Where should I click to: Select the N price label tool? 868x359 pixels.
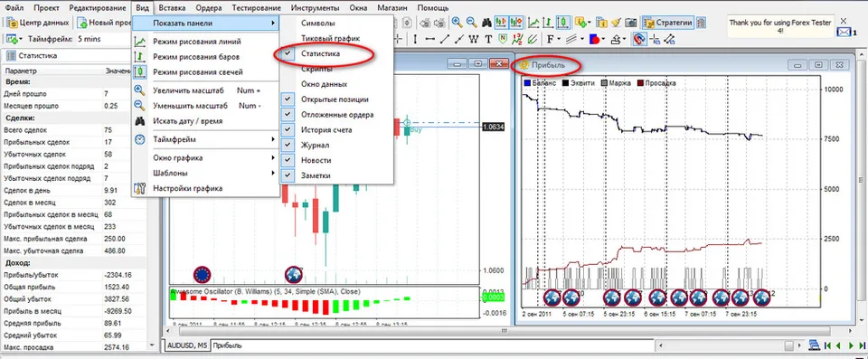(x=503, y=39)
